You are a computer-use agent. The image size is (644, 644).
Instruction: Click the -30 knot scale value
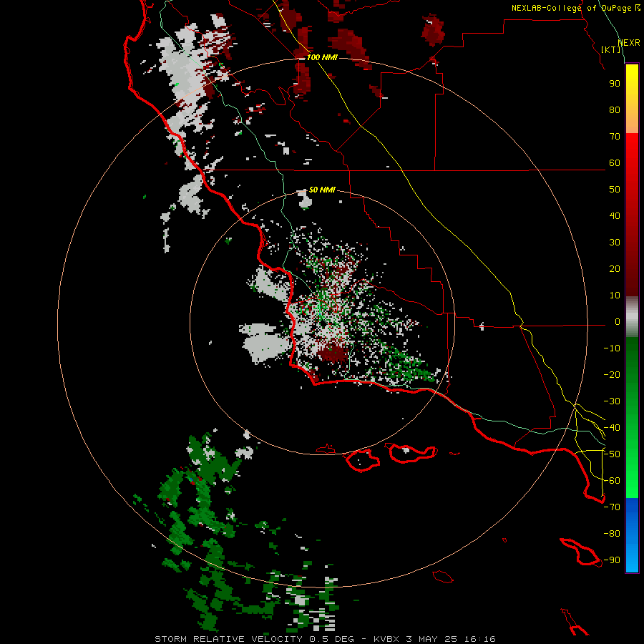point(612,401)
